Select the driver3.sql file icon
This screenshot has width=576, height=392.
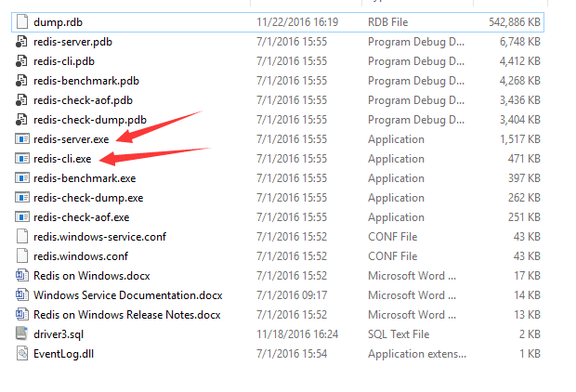[x=22, y=333]
